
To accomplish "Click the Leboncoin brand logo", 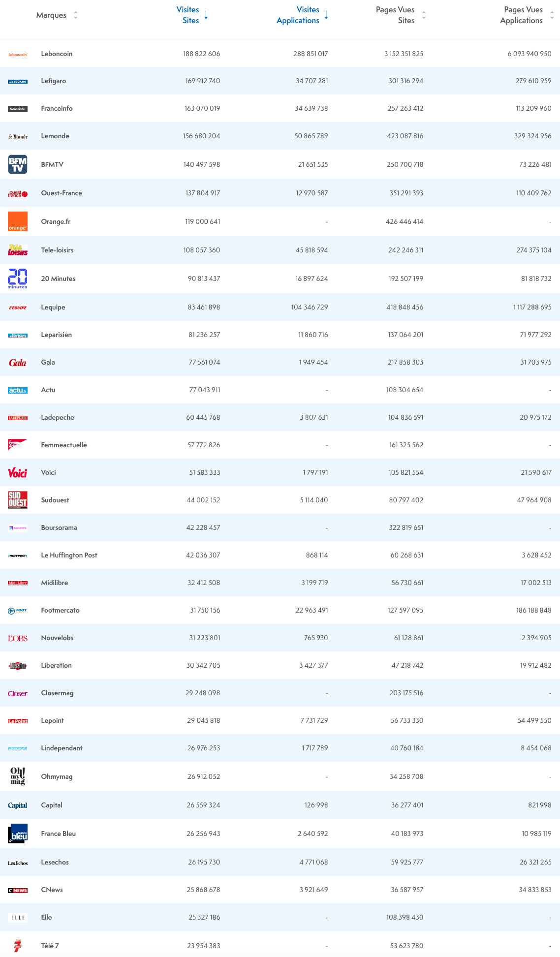I will pos(18,54).
